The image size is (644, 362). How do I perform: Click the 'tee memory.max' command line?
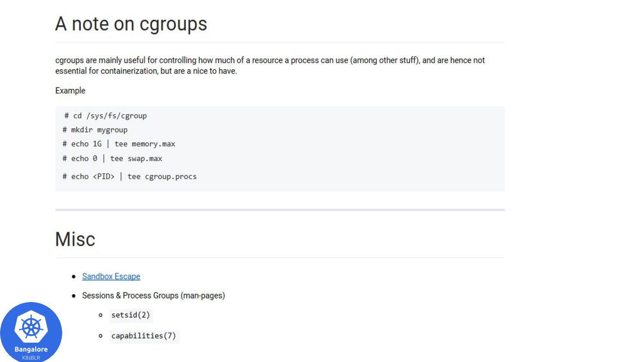coord(119,144)
